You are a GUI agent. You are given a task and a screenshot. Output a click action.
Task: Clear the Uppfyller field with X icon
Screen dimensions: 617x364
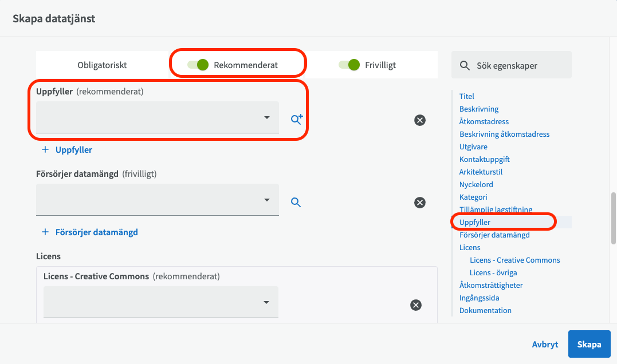(x=420, y=120)
